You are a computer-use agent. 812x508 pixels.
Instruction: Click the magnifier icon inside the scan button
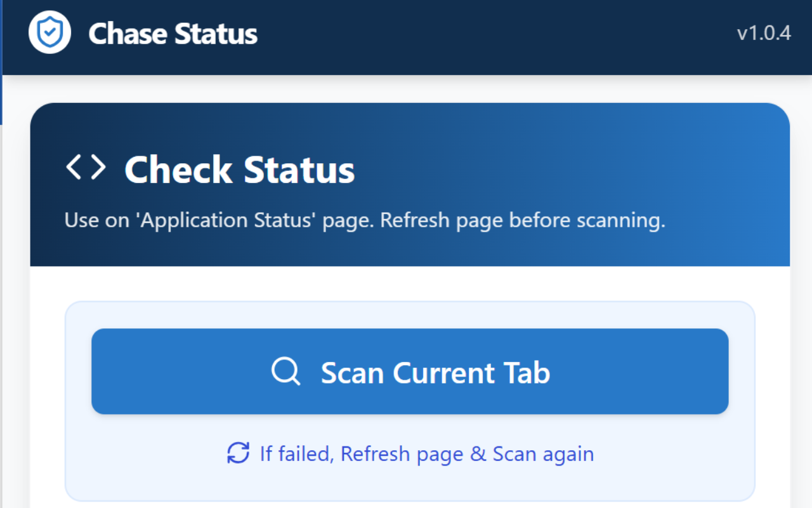coord(285,371)
